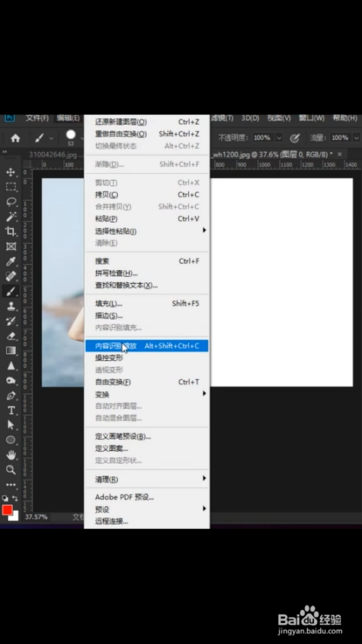Select the Brush tool in toolbox

(x=11, y=291)
